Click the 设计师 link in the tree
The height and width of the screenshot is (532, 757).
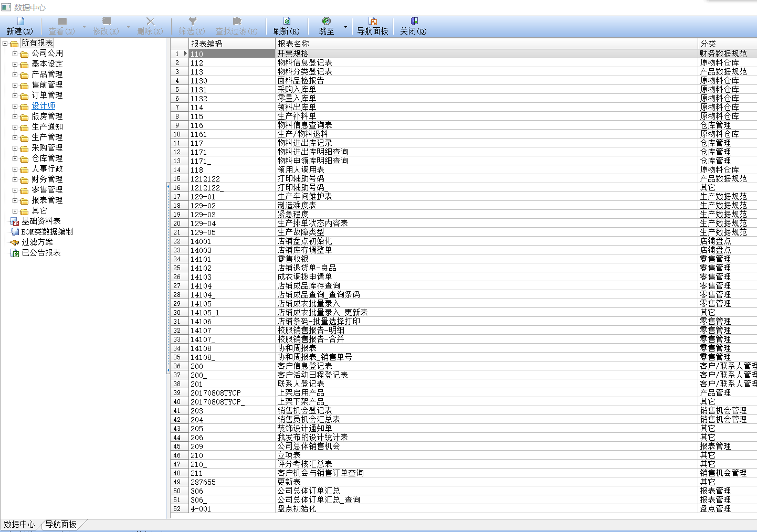tap(43, 106)
